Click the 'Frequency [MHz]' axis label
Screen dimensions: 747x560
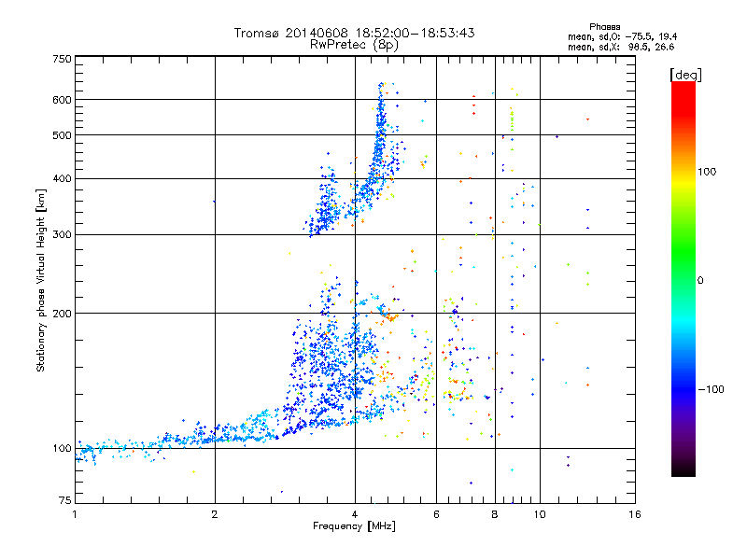point(354,526)
